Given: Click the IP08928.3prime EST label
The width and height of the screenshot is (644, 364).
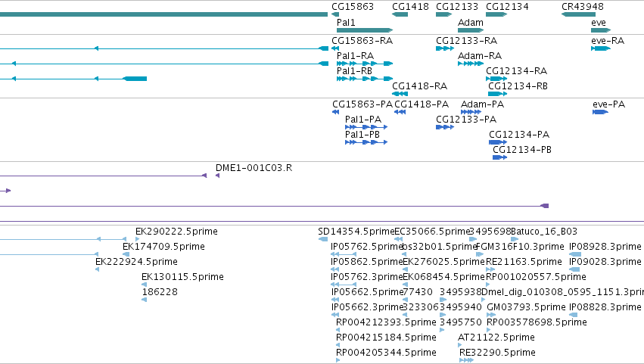Looking at the screenshot, I should click(x=605, y=247).
